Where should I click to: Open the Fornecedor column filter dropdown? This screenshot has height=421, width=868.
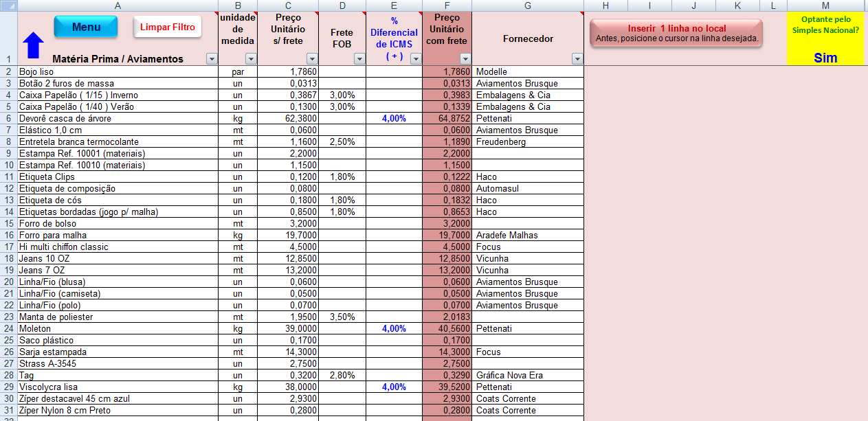point(577,59)
